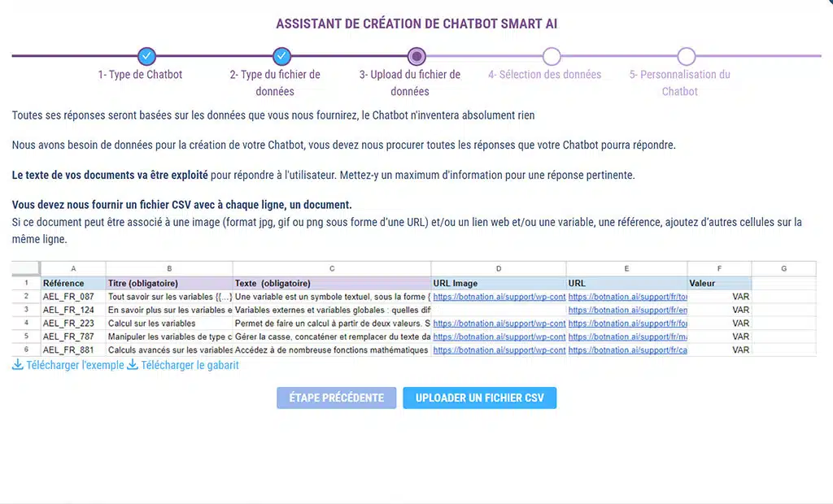
Task: Download the template via Télécharger le gabarit
Action: pos(190,366)
